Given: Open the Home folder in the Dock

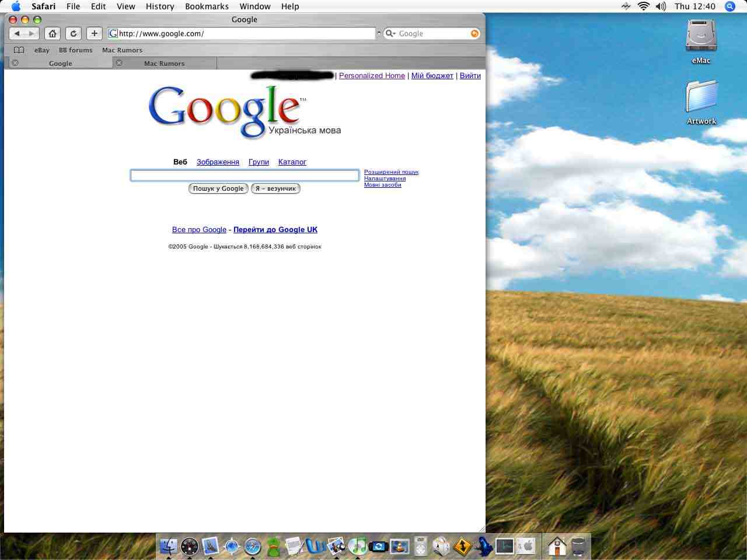Looking at the screenshot, I should click(x=557, y=546).
